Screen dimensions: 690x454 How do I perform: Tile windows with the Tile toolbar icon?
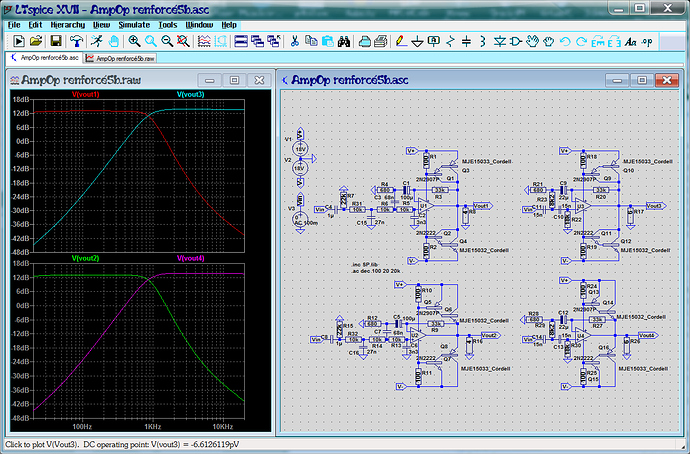tap(241, 41)
